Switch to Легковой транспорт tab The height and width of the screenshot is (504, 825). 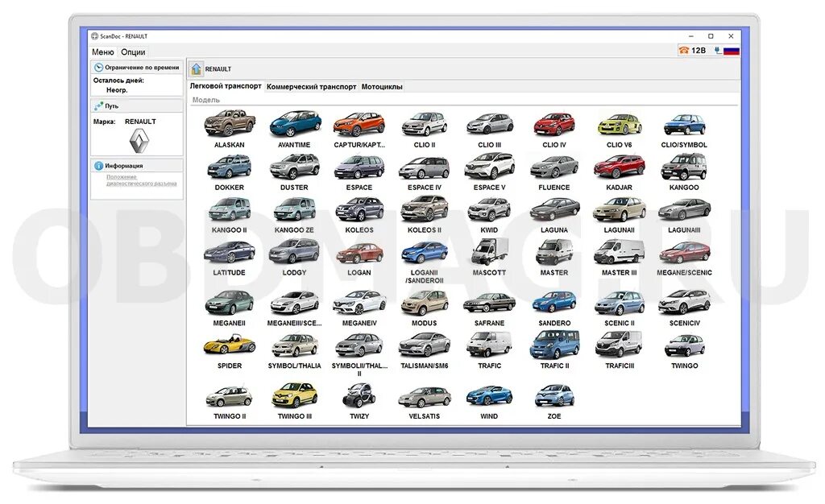[x=226, y=85]
